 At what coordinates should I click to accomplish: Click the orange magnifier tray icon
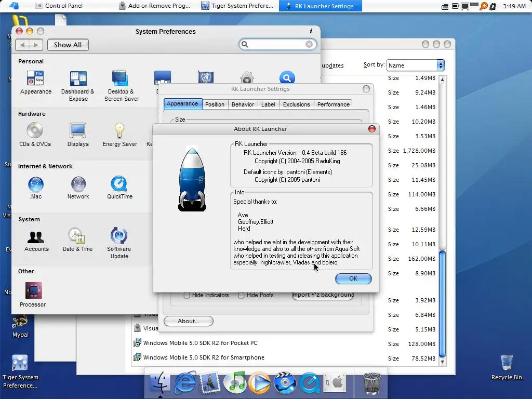point(484,6)
